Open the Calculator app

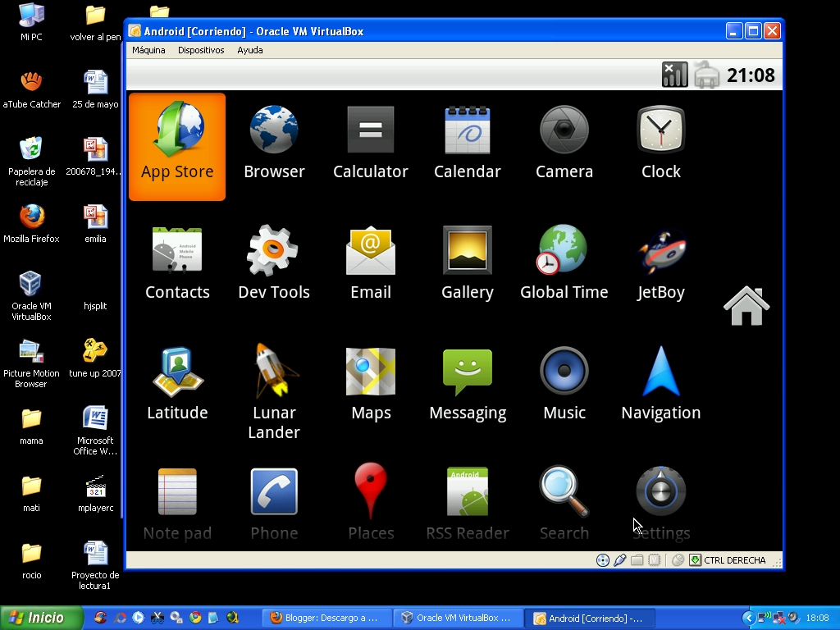(370, 142)
